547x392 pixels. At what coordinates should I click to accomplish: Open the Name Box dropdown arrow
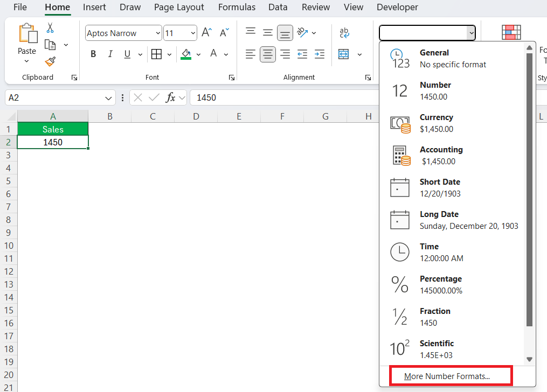click(108, 98)
